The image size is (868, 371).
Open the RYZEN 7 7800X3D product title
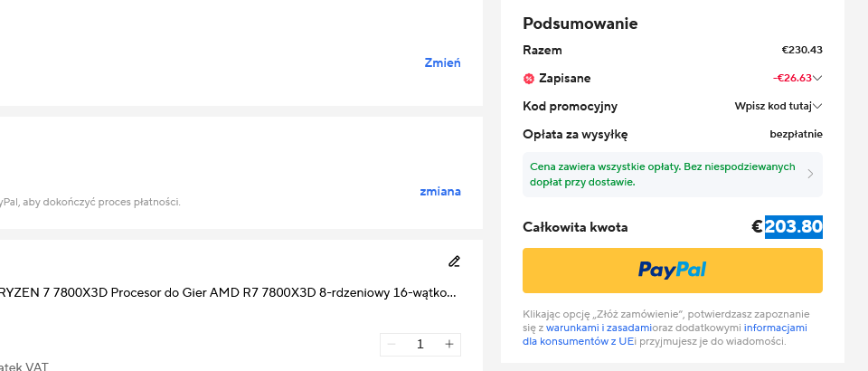click(228, 293)
